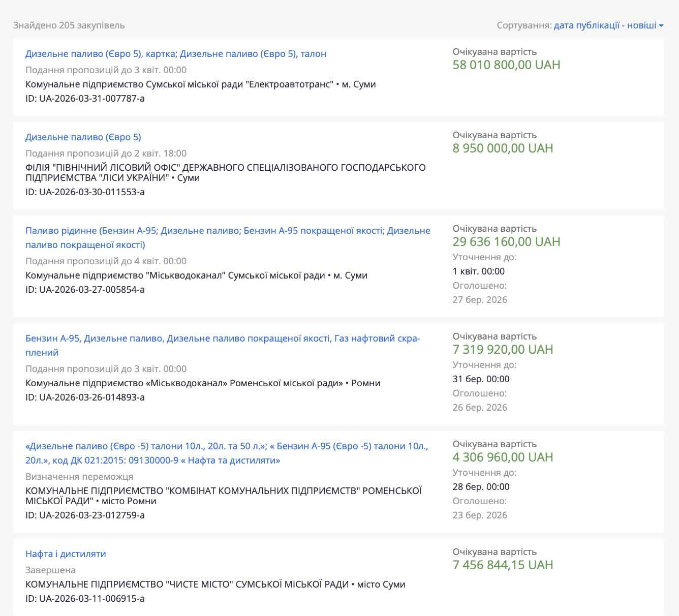Image resolution: width=679 pixels, height=616 pixels.
Task: Click the tender ID UA-2026-03-27-005854-a
Action: [x=85, y=290]
